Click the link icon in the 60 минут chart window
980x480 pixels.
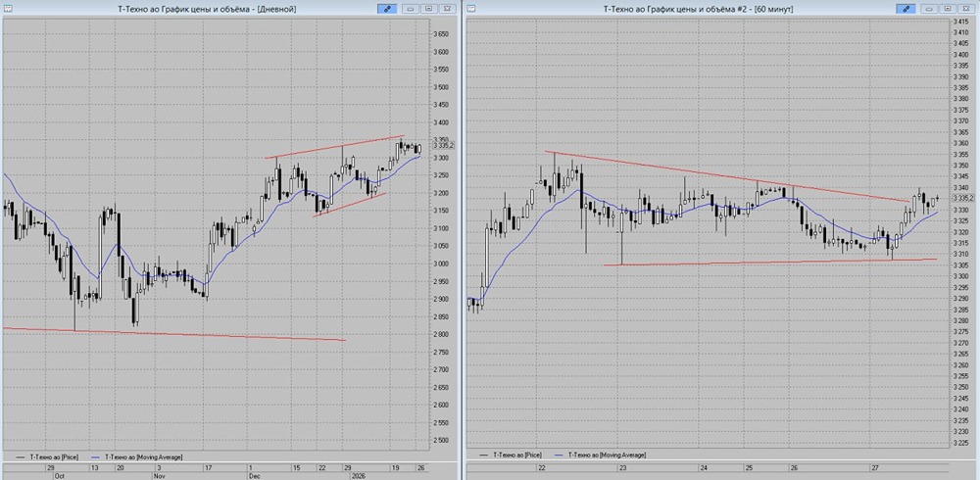coord(906,9)
